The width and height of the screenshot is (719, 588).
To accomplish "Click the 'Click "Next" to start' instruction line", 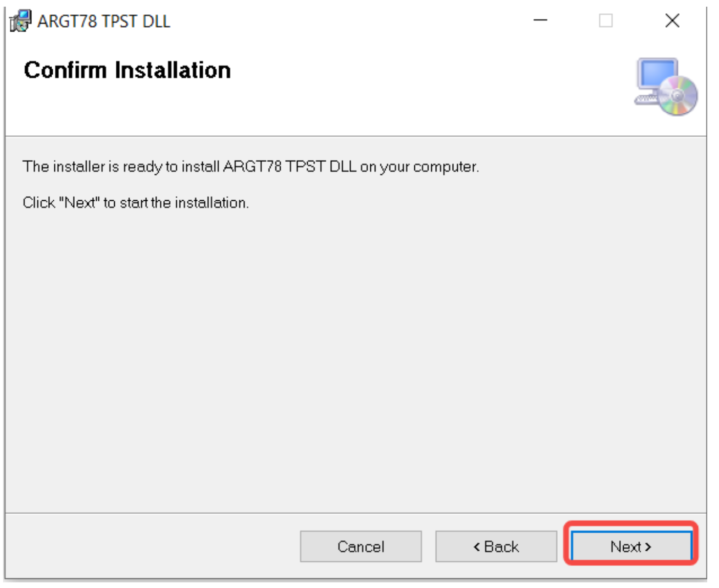I will pos(136,203).
